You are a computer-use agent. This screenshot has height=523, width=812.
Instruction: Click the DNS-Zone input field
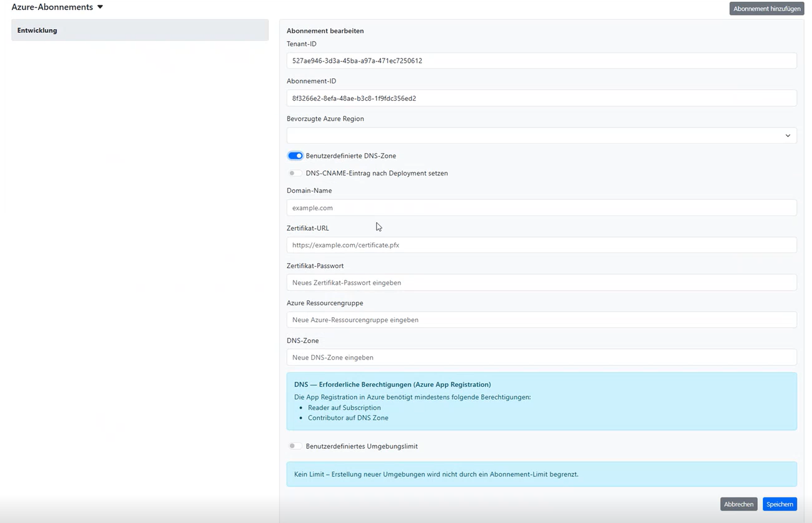[x=541, y=357]
